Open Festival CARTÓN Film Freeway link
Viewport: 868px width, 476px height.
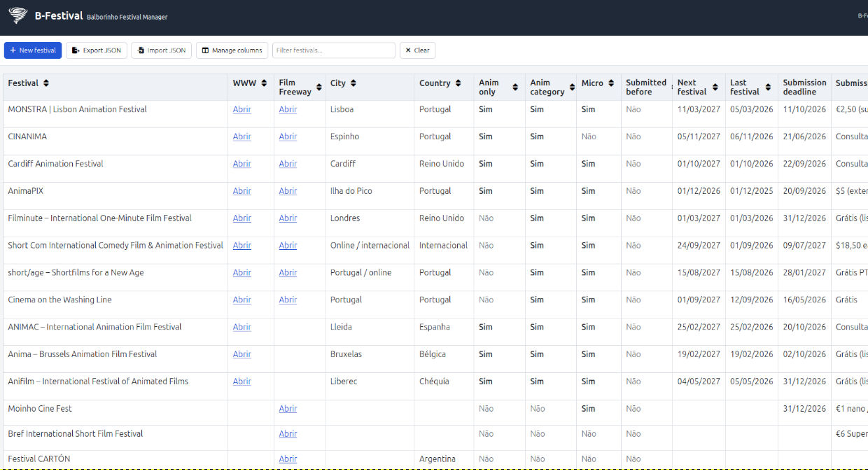coord(288,459)
